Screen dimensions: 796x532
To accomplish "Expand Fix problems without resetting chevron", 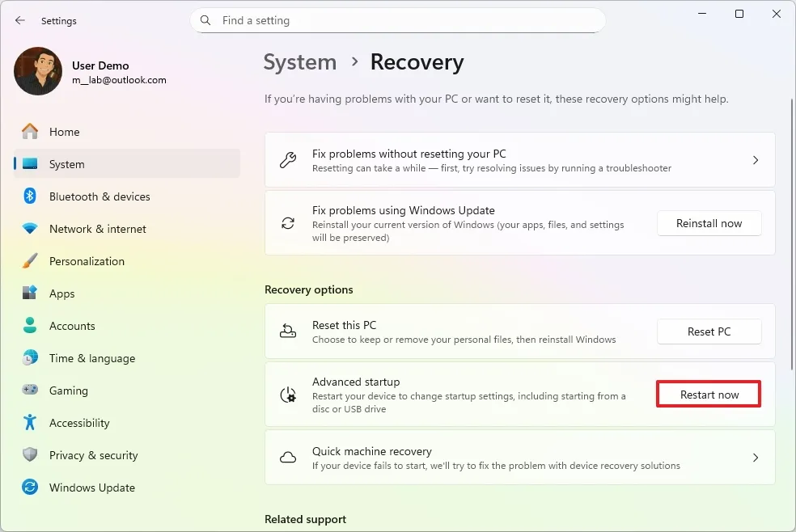I will point(756,160).
